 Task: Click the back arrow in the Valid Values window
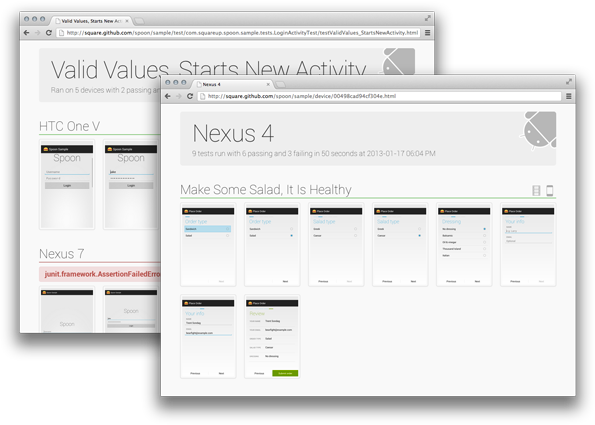click(x=26, y=33)
